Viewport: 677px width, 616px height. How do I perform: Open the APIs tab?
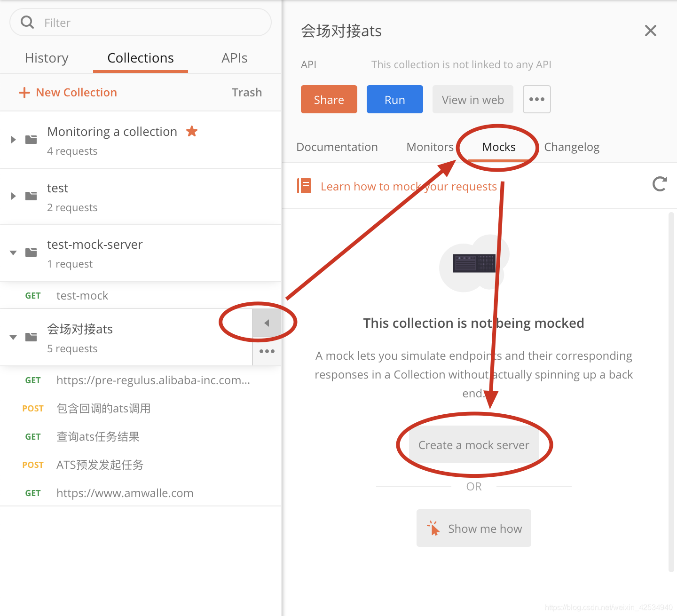pos(234,58)
